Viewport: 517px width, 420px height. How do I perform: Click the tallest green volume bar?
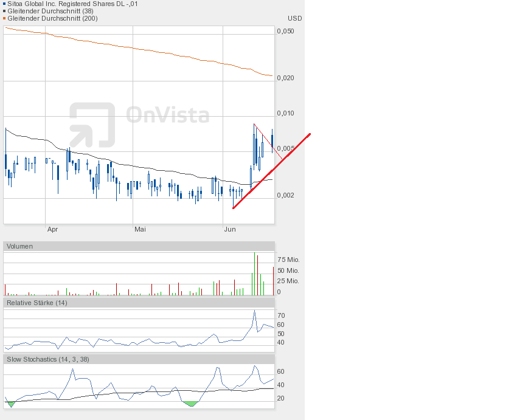pyautogui.click(x=254, y=274)
